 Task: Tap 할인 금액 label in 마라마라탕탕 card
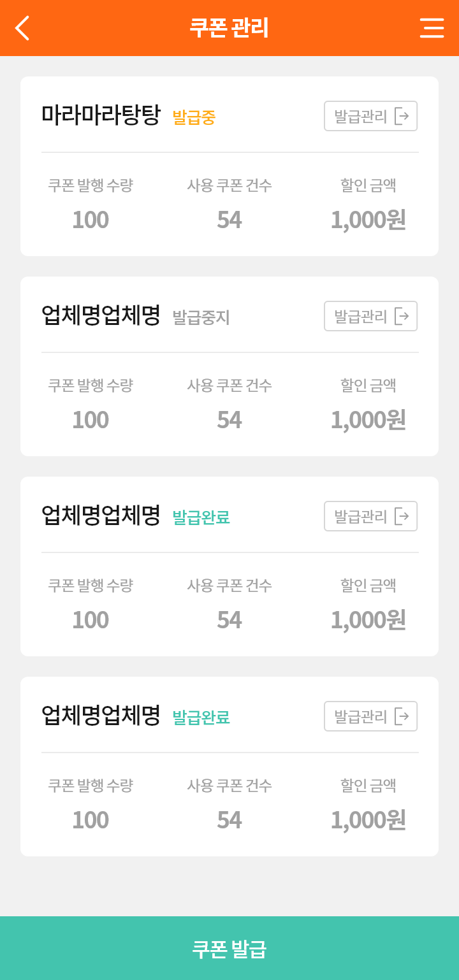[x=368, y=185]
